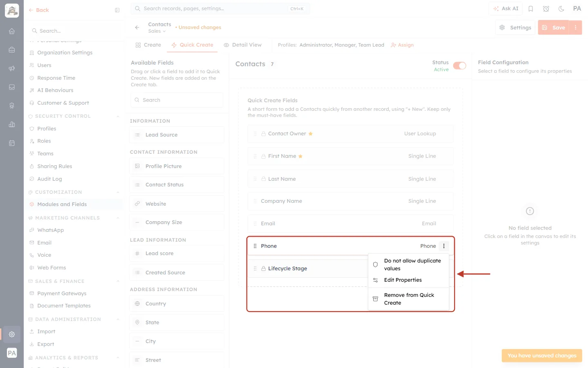The image size is (588, 368).
Task: Open the megaphone marketing icon in rail
Action: click(x=12, y=68)
